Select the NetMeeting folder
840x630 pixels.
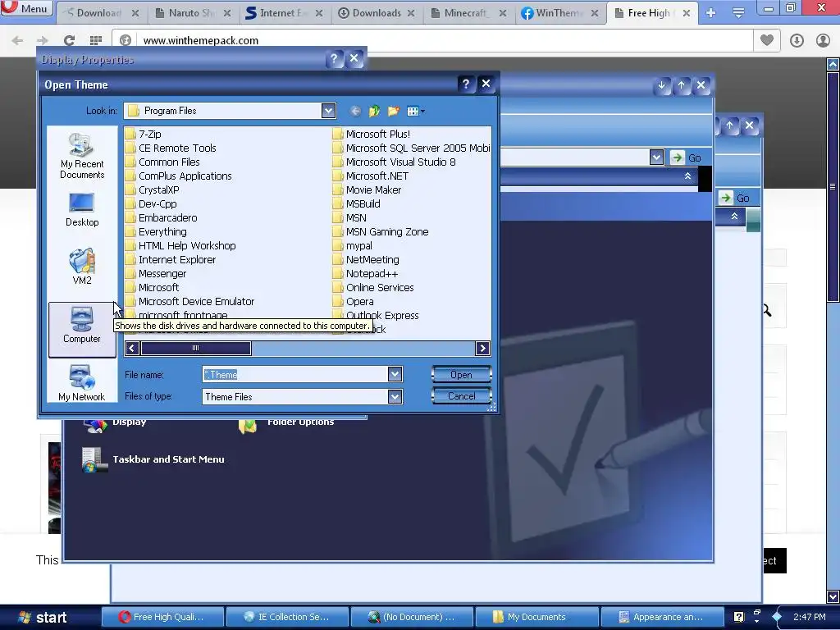tap(367, 259)
